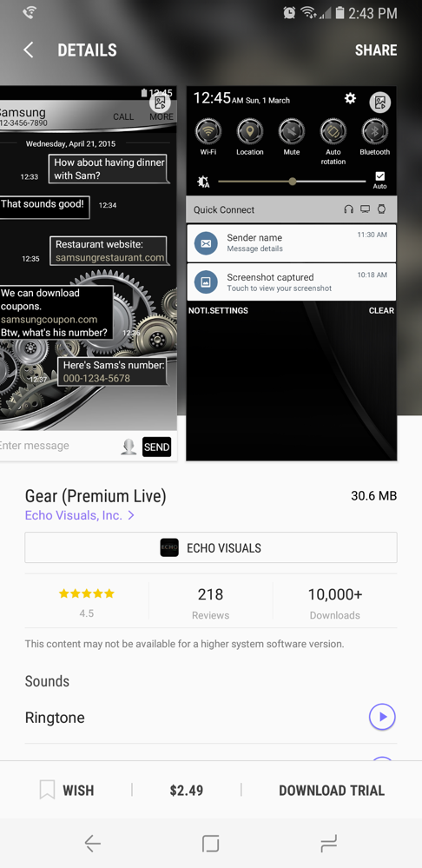Tap the Android back navigation icon

(x=92, y=843)
